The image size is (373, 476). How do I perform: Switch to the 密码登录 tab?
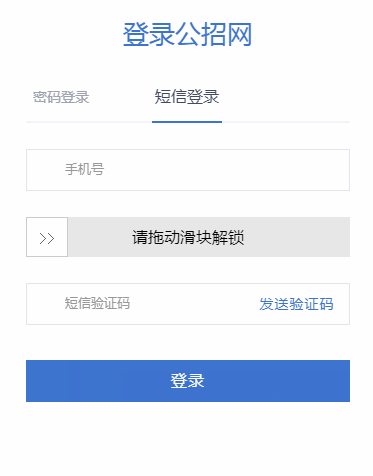point(61,97)
